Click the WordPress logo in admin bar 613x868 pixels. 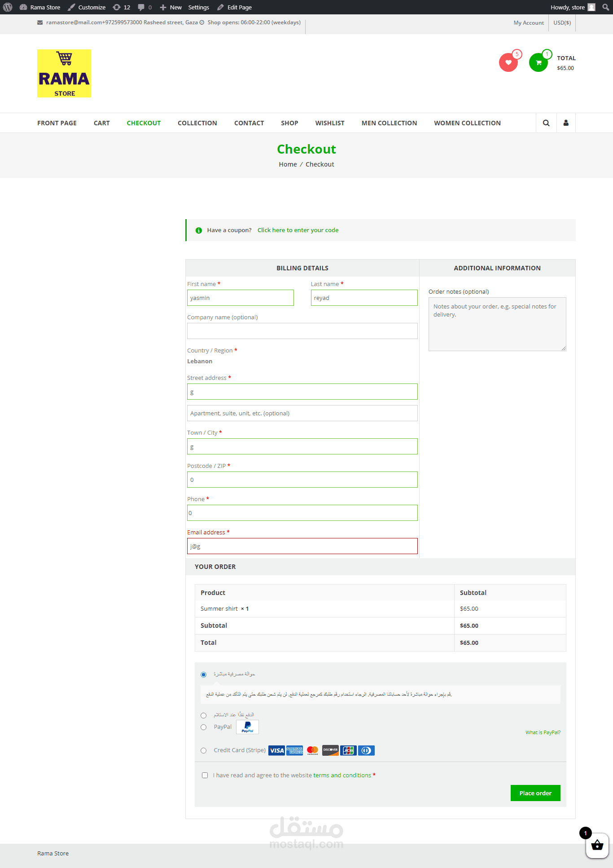click(x=8, y=7)
